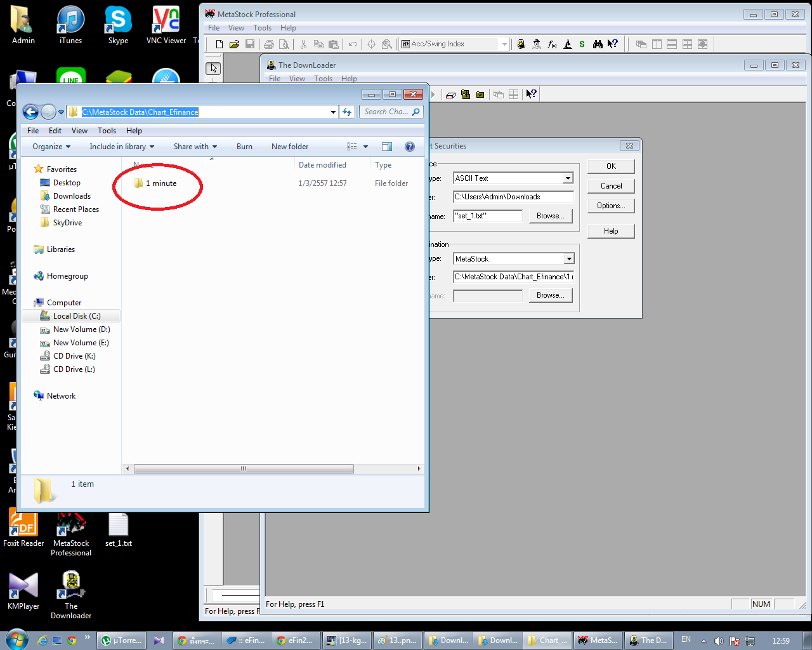Open Explorer Tools menu
This screenshot has height=650, width=812.
(x=107, y=131)
